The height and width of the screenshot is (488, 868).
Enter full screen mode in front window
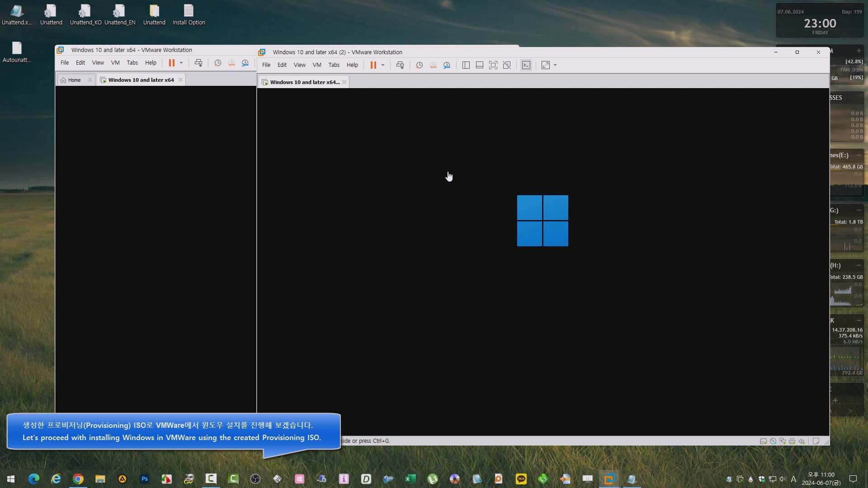[x=493, y=65]
